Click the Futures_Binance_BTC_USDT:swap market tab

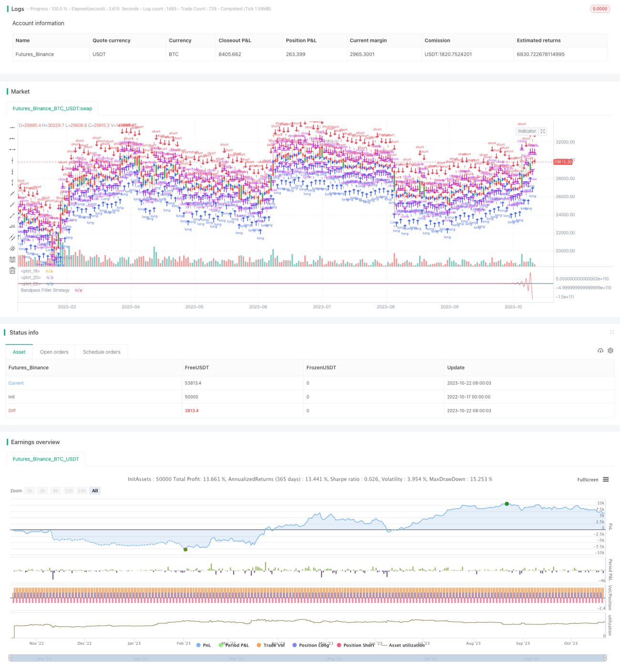click(52, 108)
